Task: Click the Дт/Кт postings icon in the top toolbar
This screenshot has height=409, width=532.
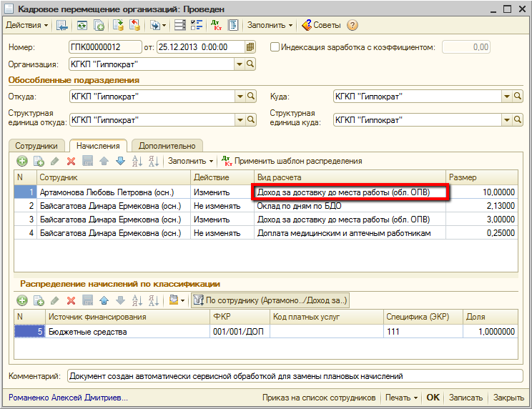Action: pos(217,25)
